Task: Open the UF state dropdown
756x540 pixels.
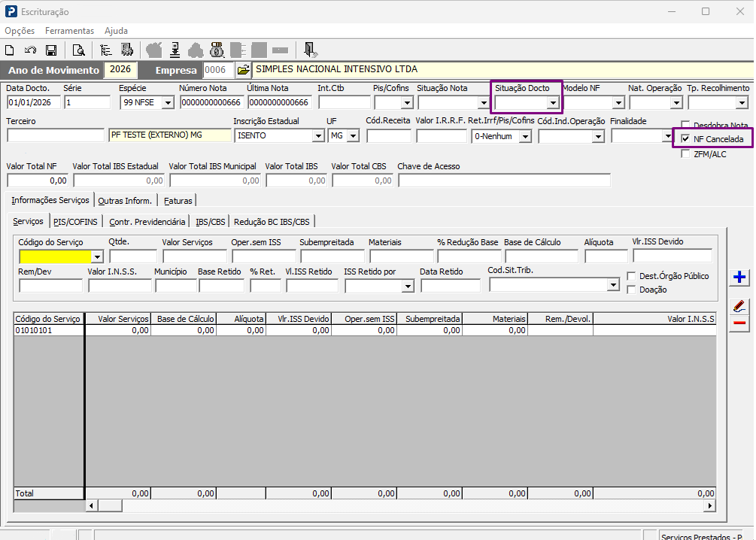Action: tap(354, 136)
